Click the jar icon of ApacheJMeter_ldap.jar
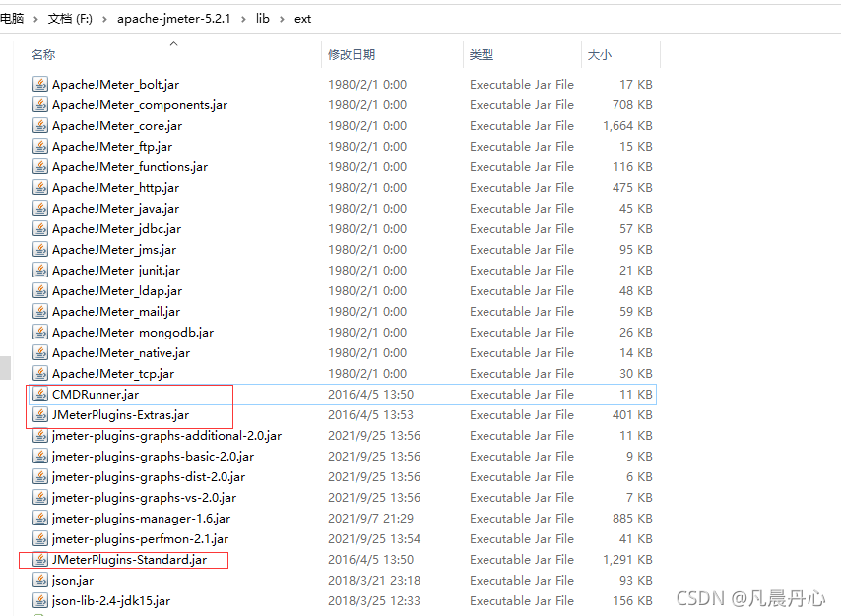 click(40, 290)
